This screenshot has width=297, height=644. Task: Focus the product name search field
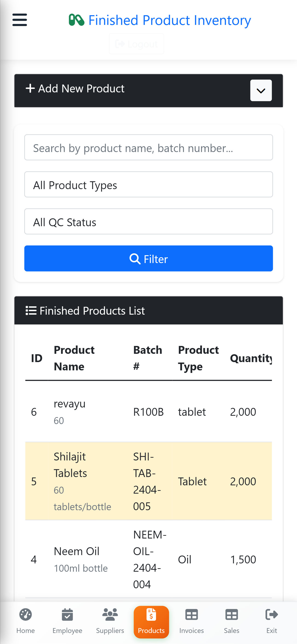click(x=148, y=147)
